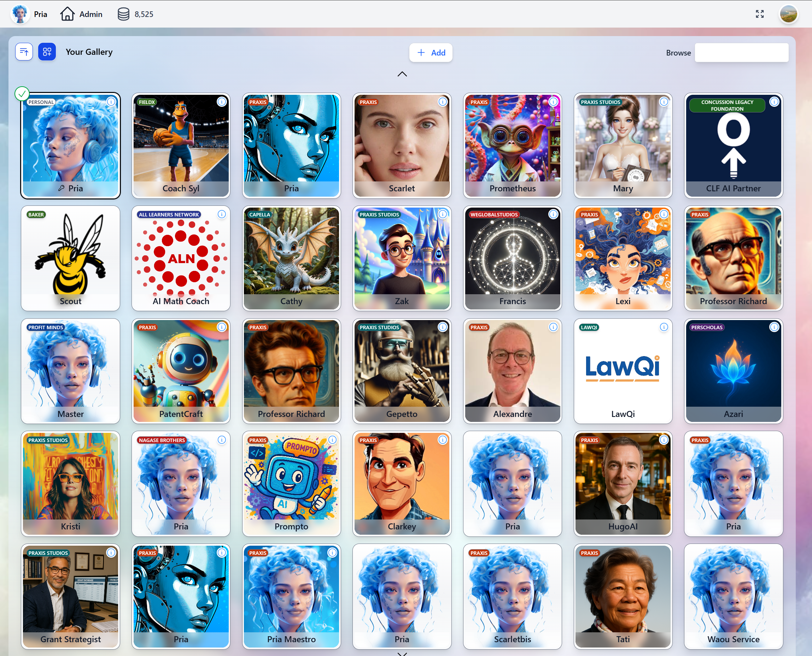
Task: Click the info icon on the LawQi card
Action: (x=664, y=327)
